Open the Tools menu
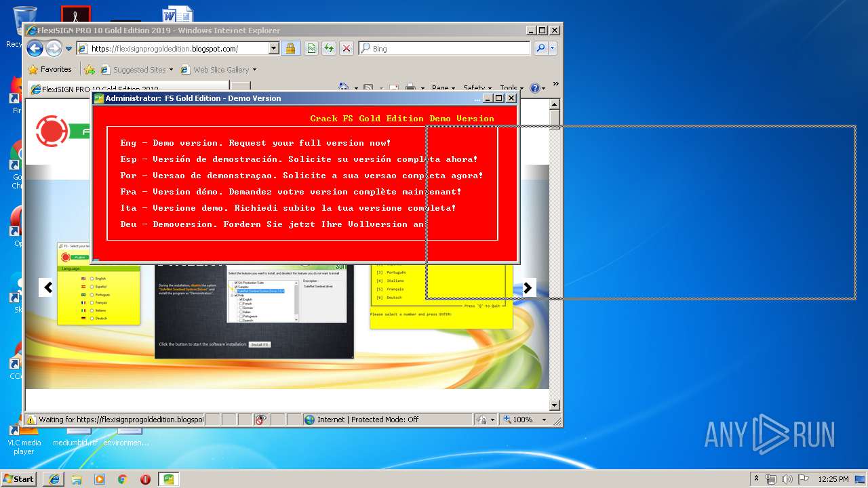The image size is (868, 488). 512,87
